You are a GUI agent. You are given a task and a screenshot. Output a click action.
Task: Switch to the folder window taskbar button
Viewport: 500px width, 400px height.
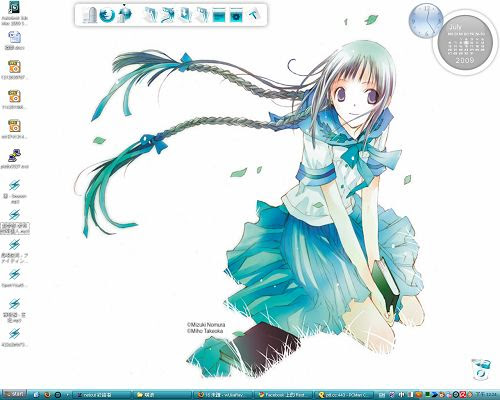pos(163,395)
